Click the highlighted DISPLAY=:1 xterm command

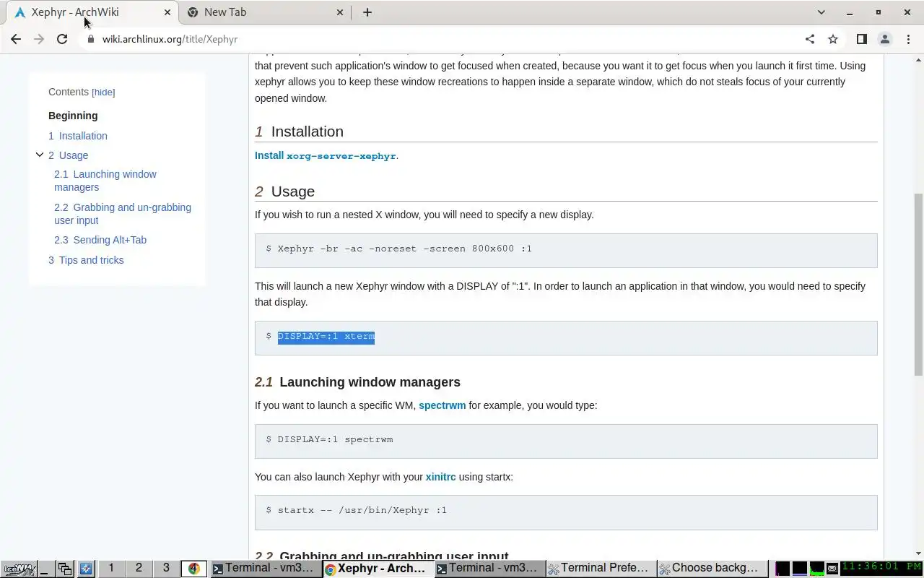tap(326, 337)
